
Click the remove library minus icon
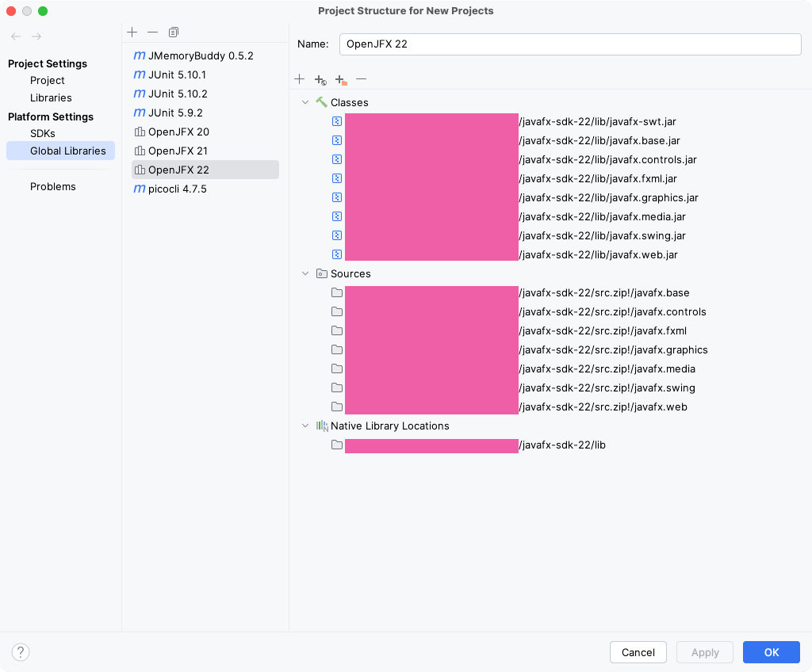coord(152,32)
